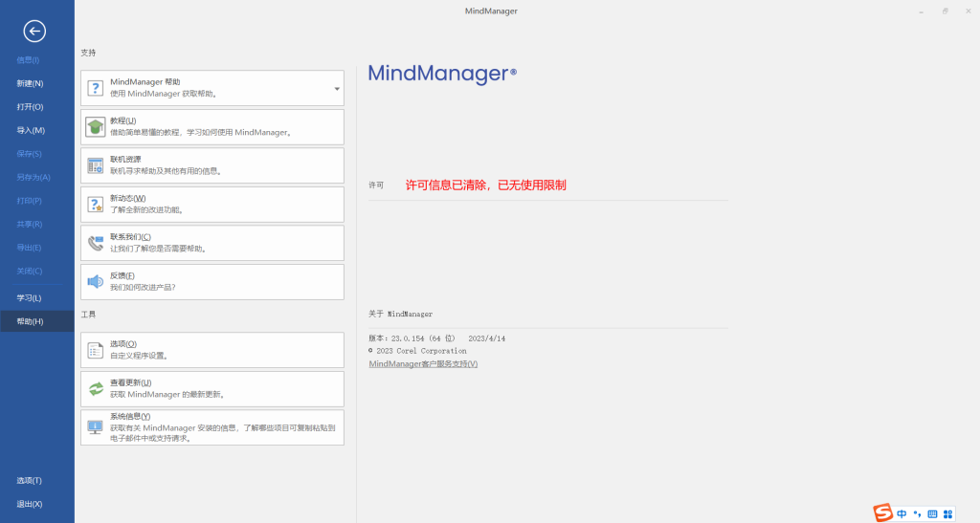
Task: Open MindManager客户服务支持(V) link
Action: coord(423,364)
